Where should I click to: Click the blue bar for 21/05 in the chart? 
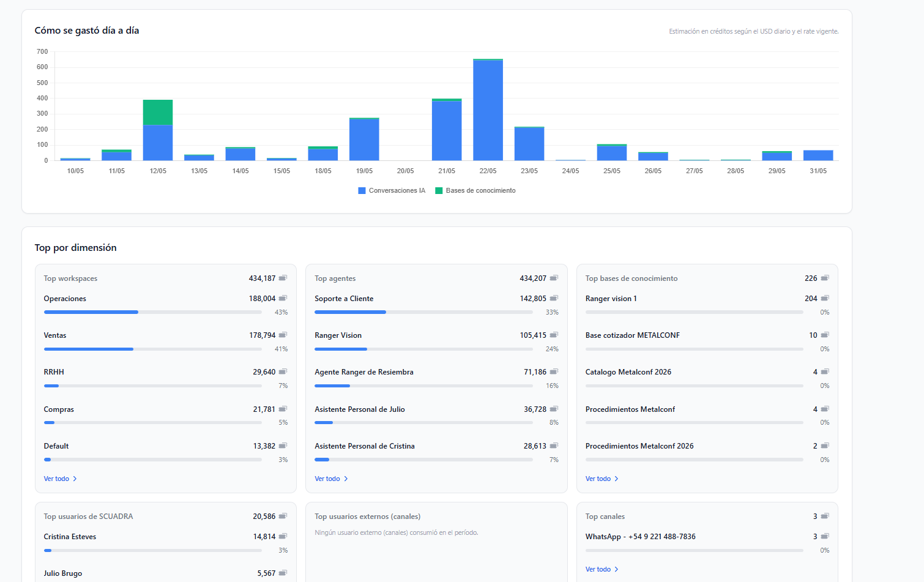pyautogui.click(x=447, y=131)
